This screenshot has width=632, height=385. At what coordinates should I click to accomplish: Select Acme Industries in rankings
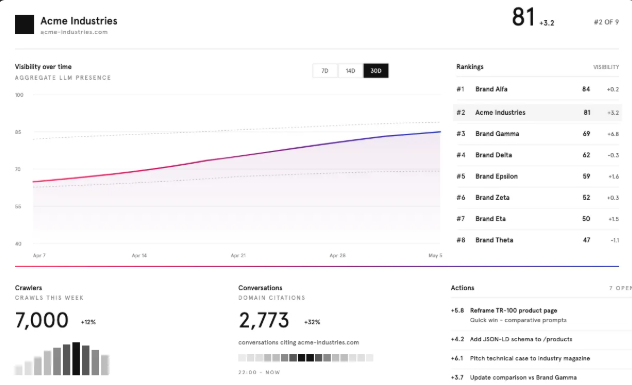point(537,112)
